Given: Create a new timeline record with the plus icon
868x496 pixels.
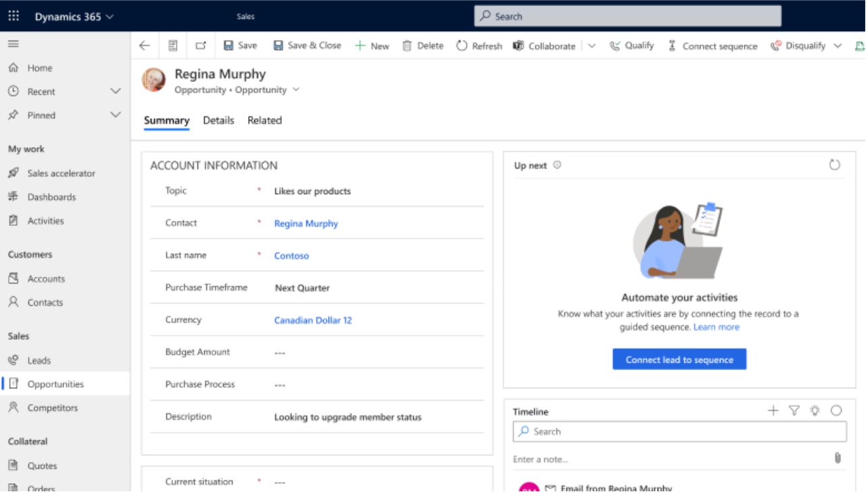Looking at the screenshot, I should pyautogui.click(x=773, y=410).
